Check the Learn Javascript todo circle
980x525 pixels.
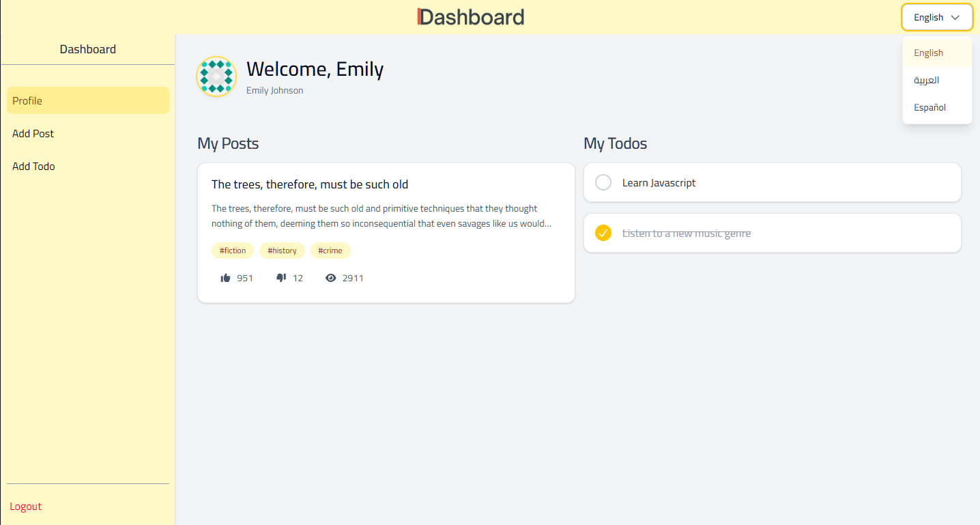point(603,183)
